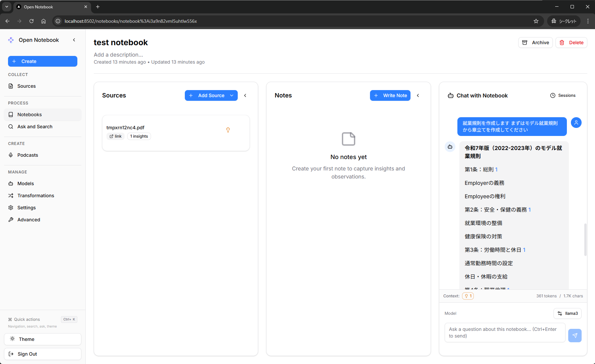Click Write Note button
595x364 pixels.
[390, 95]
